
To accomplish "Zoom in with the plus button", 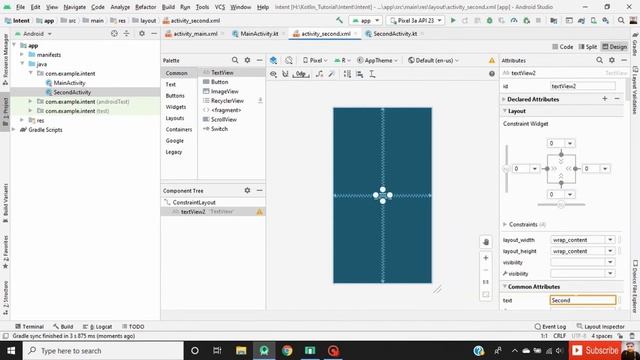I will click(486, 258).
